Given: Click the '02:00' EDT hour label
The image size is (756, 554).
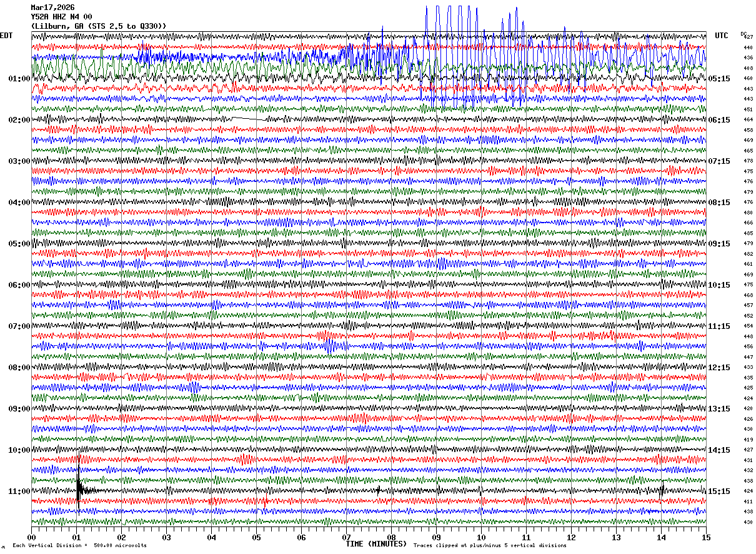Looking at the screenshot, I should 19,120.
